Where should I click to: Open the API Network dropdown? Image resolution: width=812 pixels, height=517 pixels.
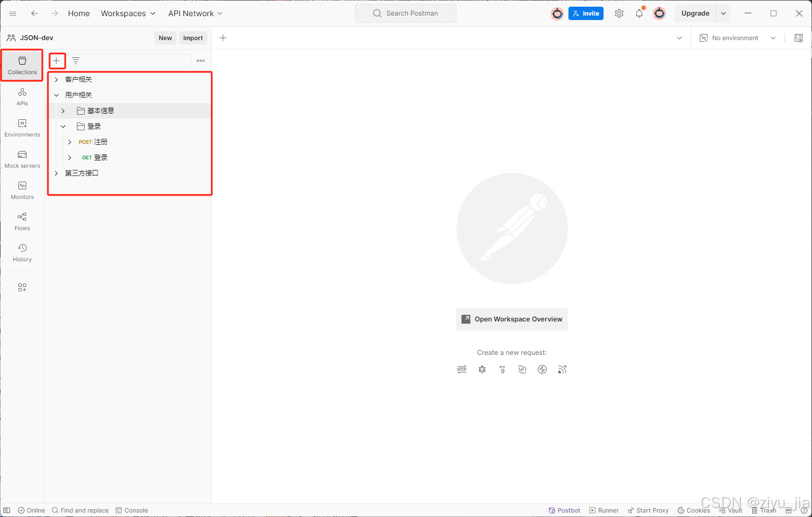pos(195,13)
